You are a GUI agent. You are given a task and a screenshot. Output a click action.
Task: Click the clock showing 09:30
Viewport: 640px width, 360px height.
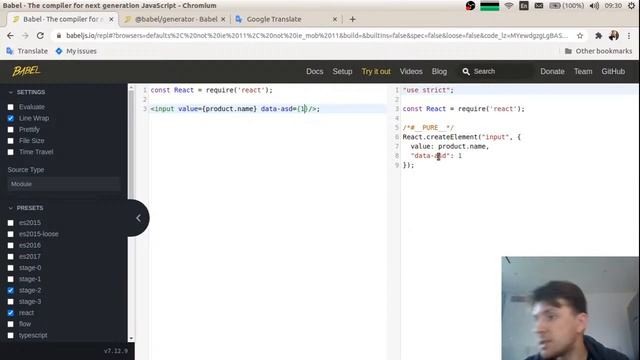[x=613, y=6]
